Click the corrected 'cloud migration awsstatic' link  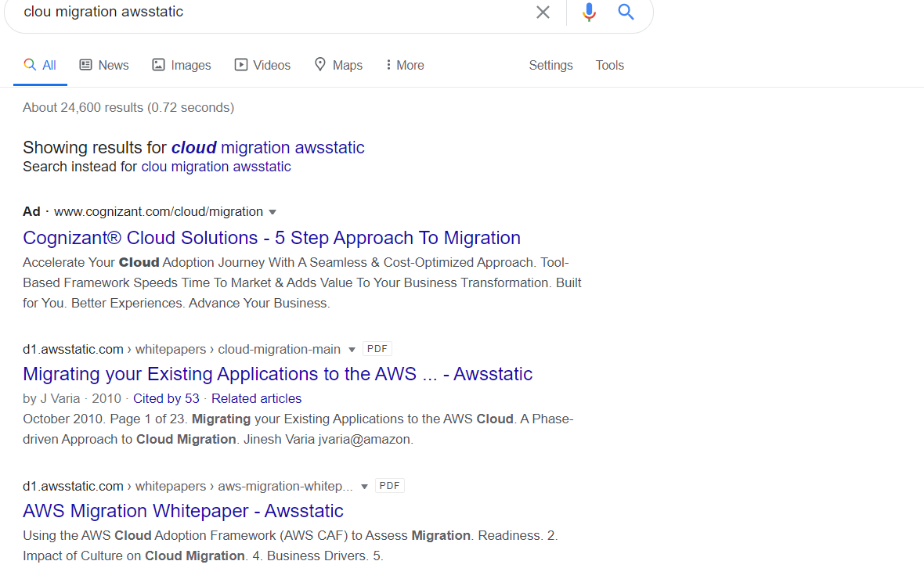point(268,147)
